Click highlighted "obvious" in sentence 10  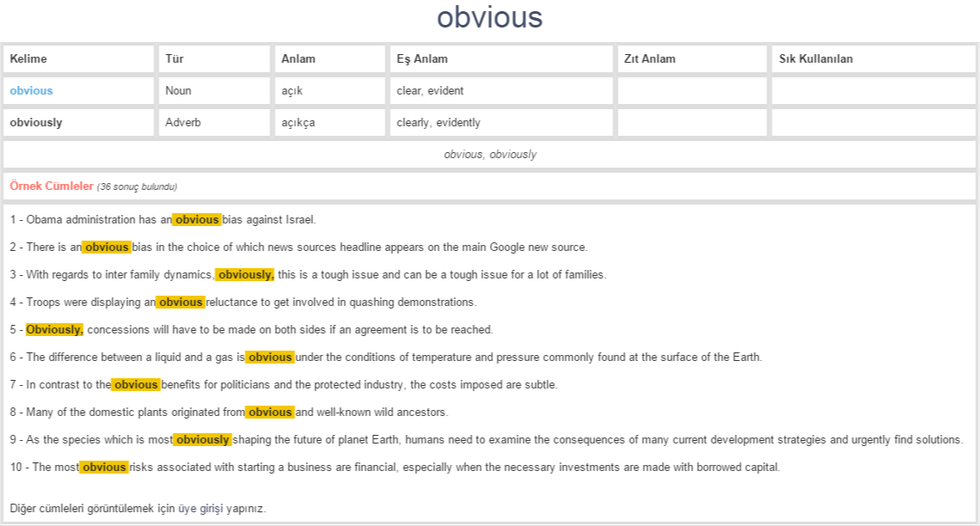pos(104,468)
